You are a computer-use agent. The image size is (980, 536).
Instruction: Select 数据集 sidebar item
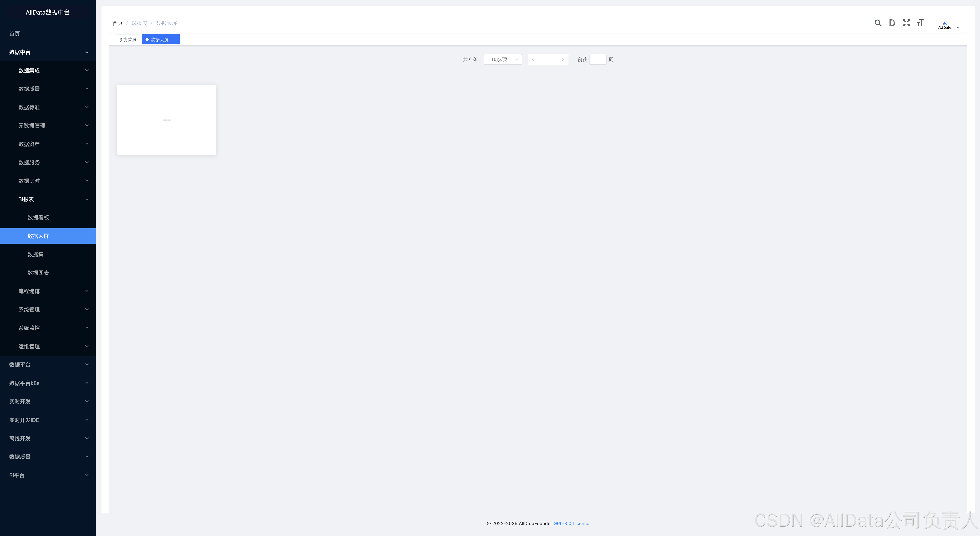(x=35, y=254)
